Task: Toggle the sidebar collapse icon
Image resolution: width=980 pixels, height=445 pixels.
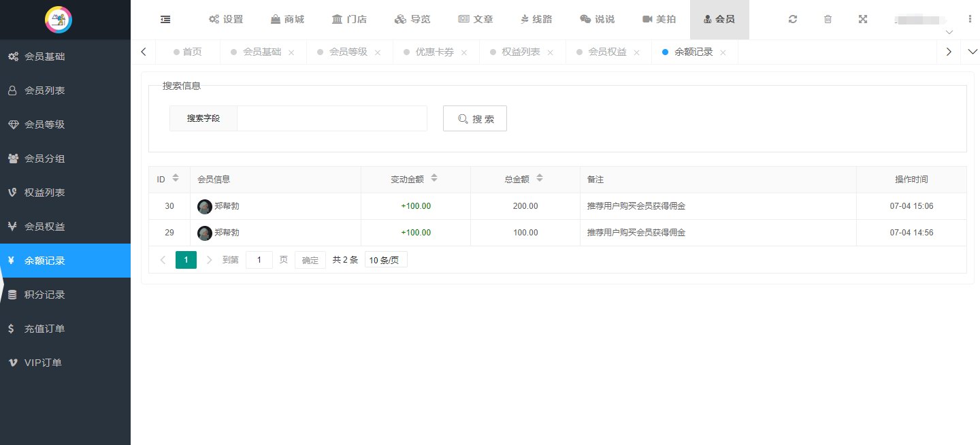Action: [x=165, y=20]
